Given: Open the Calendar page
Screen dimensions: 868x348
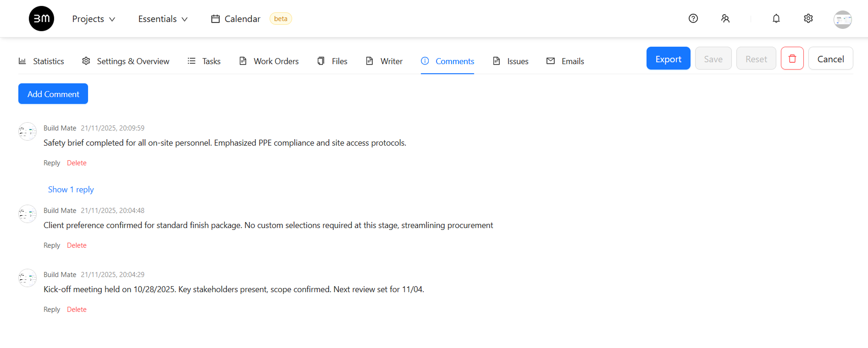Looking at the screenshot, I should tap(236, 19).
